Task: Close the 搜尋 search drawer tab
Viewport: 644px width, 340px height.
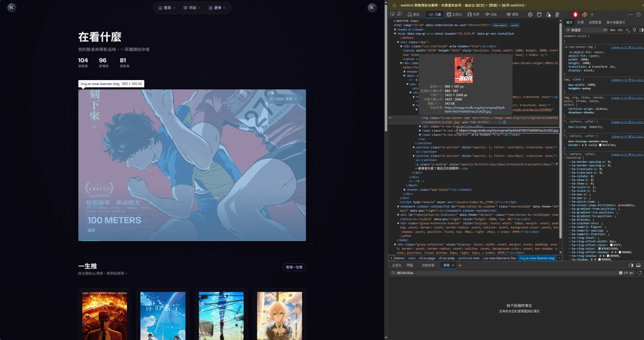Action: pyautogui.click(x=453, y=265)
